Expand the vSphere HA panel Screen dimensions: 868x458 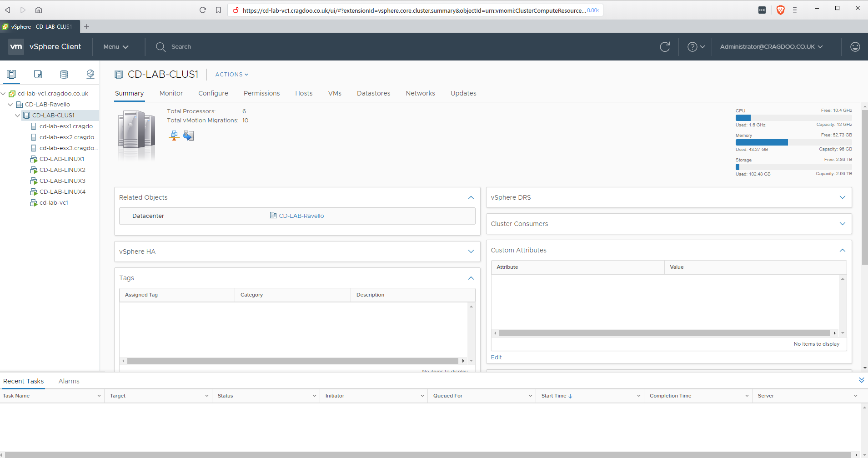click(x=471, y=252)
